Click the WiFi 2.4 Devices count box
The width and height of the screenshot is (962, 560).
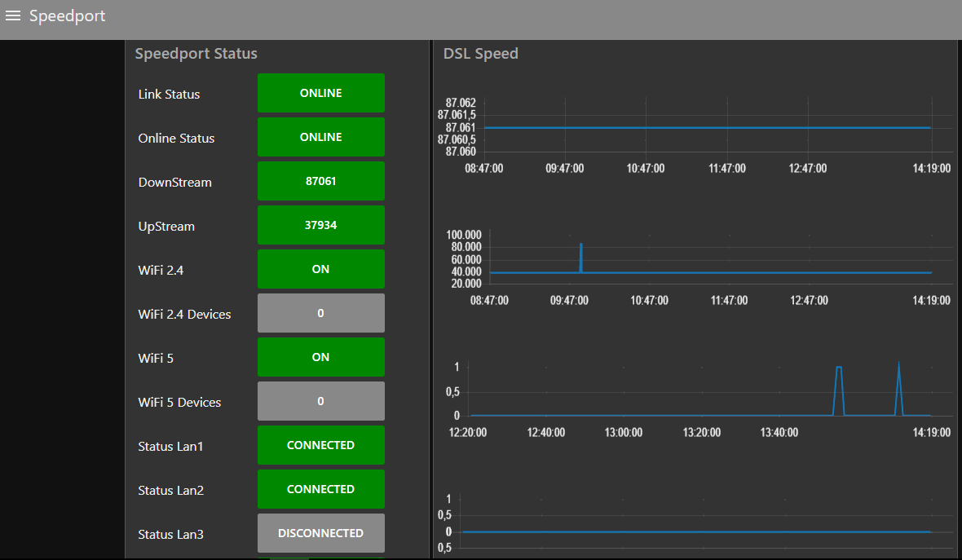(321, 314)
